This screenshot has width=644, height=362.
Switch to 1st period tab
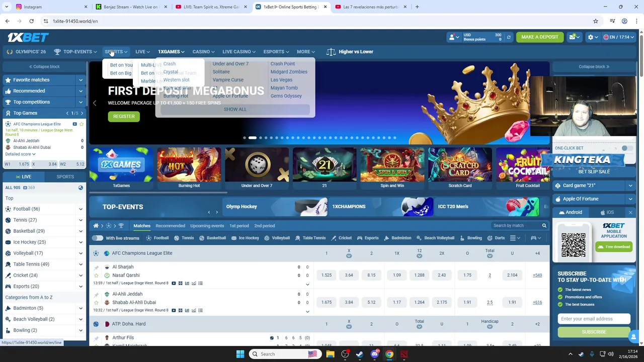click(239, 226)
